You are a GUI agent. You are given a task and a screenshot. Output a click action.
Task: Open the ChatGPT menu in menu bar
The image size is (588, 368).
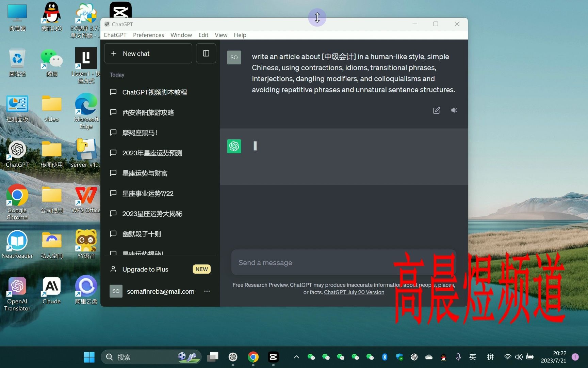pyautogui.click(x=115, y=35)
